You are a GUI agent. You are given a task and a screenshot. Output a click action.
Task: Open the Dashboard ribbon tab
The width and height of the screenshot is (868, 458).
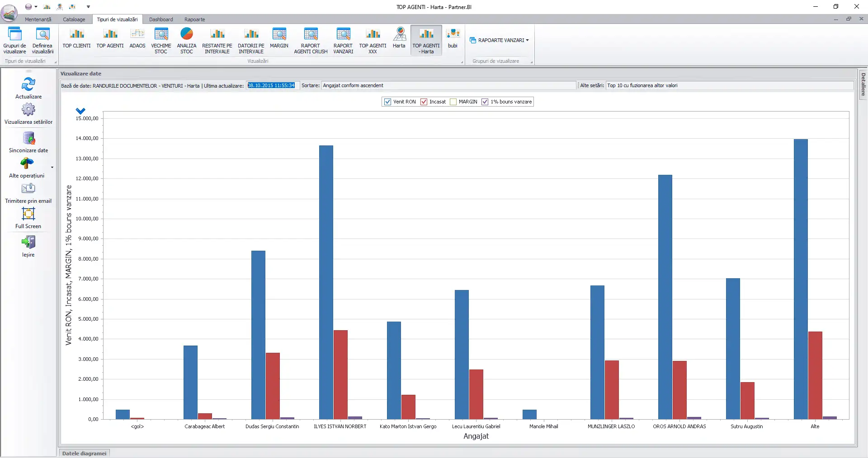pyautogui.click(x=161, y=19)
